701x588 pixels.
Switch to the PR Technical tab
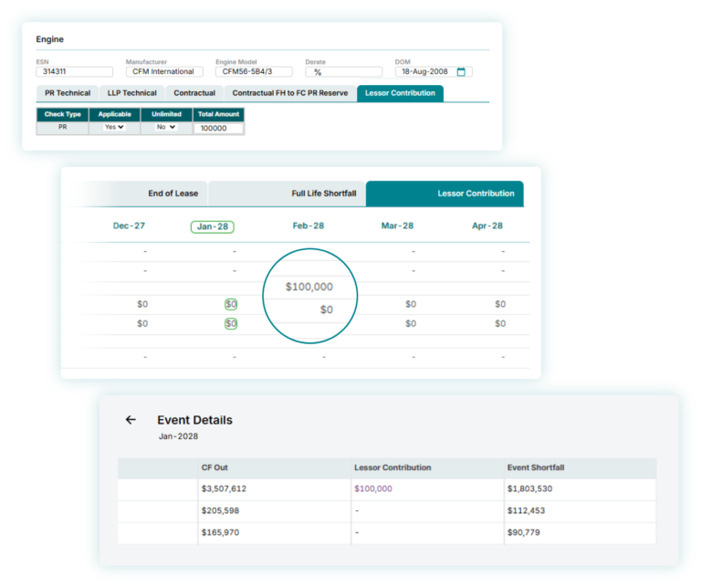[67, 93]
